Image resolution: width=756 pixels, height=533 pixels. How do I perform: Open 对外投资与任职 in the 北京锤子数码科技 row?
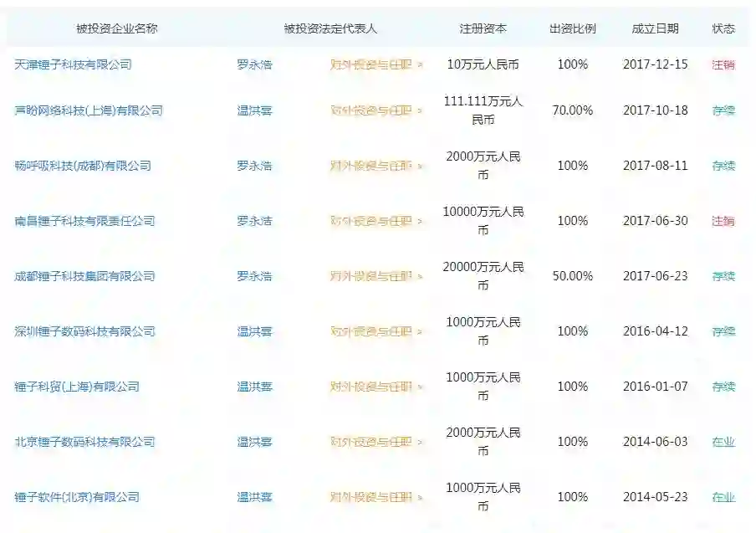376,442
